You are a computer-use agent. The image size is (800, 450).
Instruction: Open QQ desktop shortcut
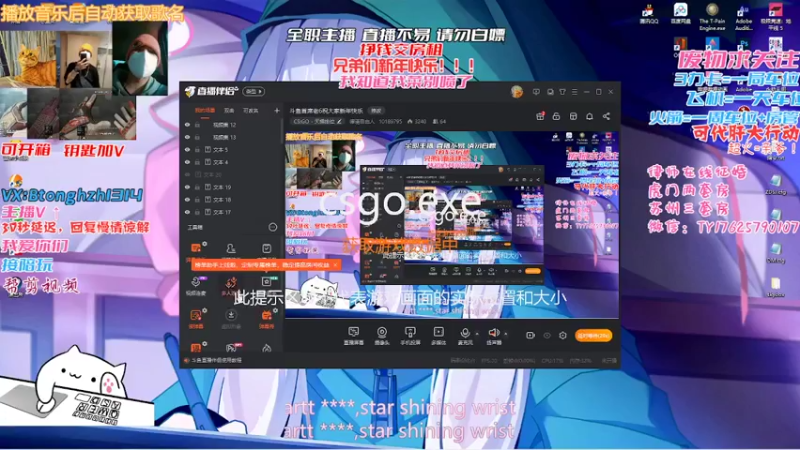tap(649, 14)
